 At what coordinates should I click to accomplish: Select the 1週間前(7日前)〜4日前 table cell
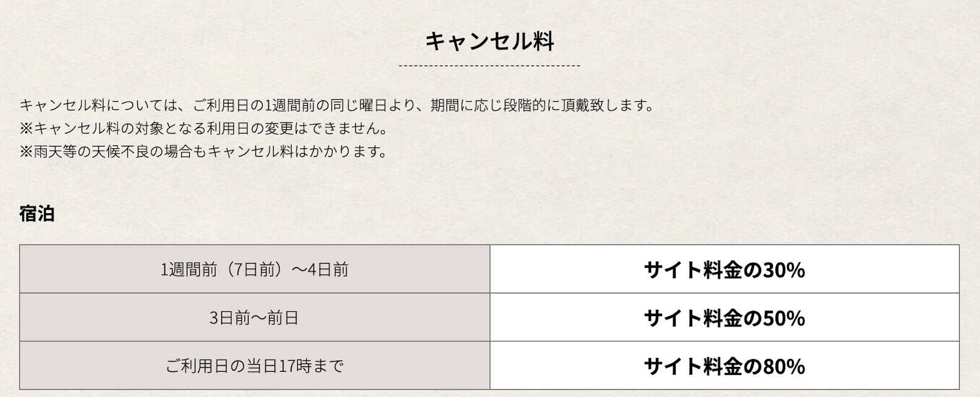[255, 269]
